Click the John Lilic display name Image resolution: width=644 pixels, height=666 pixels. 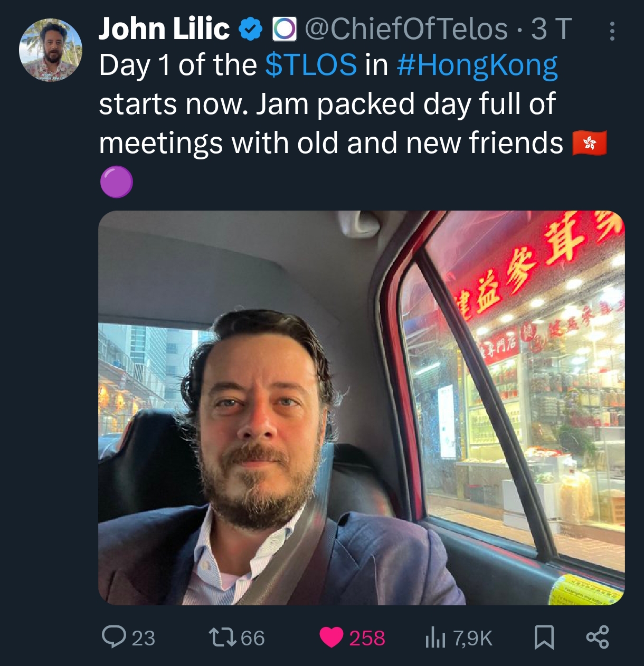(164, 29)
